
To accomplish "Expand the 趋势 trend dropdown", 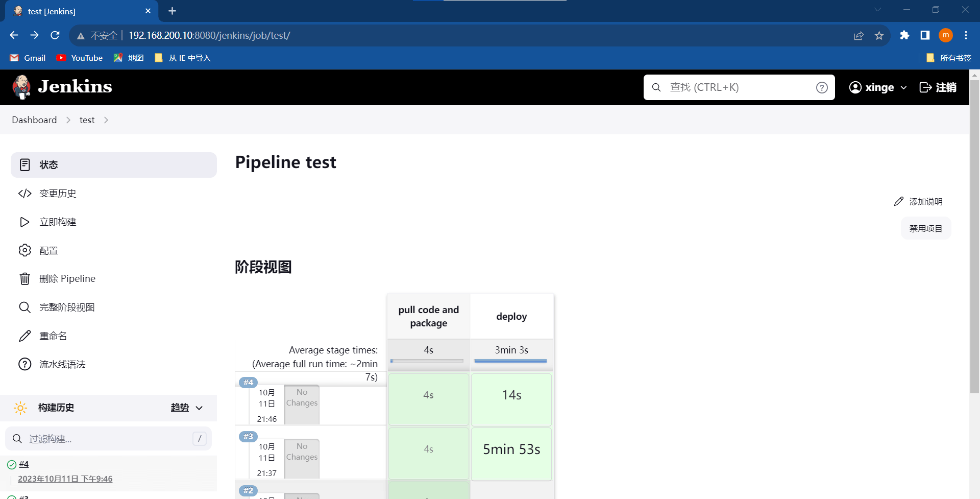I will point(199,408).
